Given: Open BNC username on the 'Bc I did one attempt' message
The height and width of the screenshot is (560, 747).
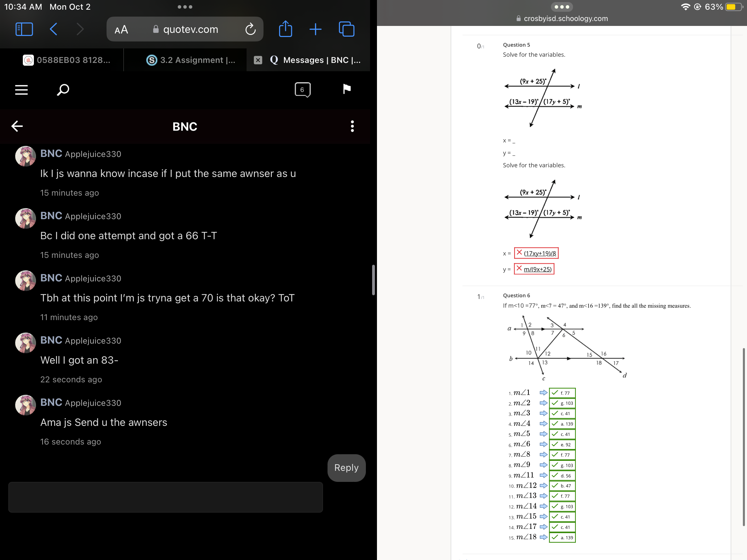Looking at the screenshot, I should tap(51, 216).
